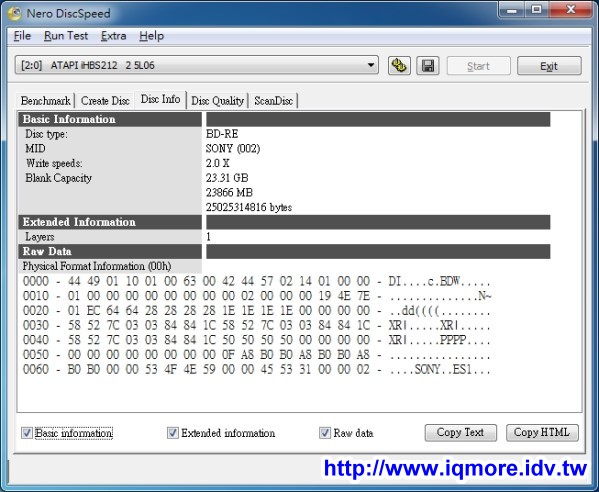Click the Exit button
This screenshot has height=492, width=599.
[x=549, y=66]
